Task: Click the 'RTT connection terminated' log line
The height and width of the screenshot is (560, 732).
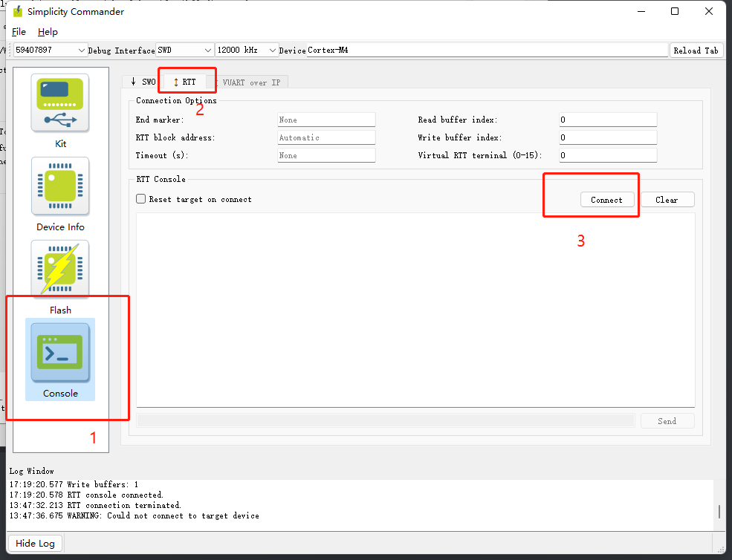Action: pos(95,505)
